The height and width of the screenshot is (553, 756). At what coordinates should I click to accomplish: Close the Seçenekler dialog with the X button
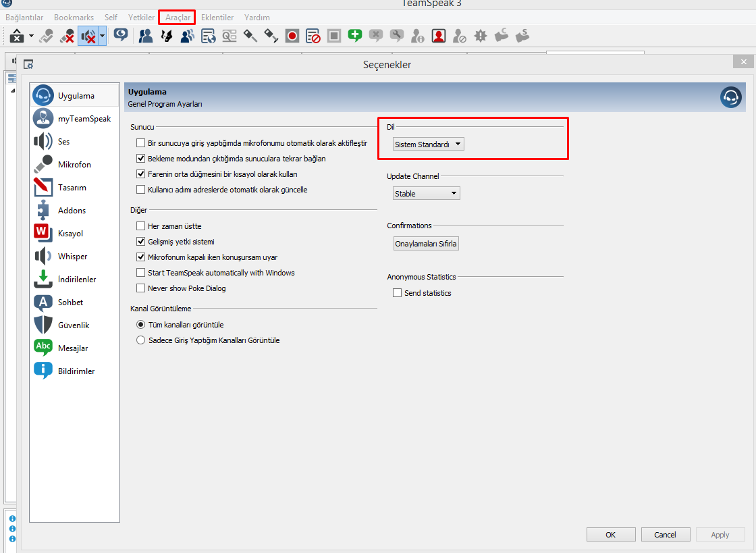(743, 61)
